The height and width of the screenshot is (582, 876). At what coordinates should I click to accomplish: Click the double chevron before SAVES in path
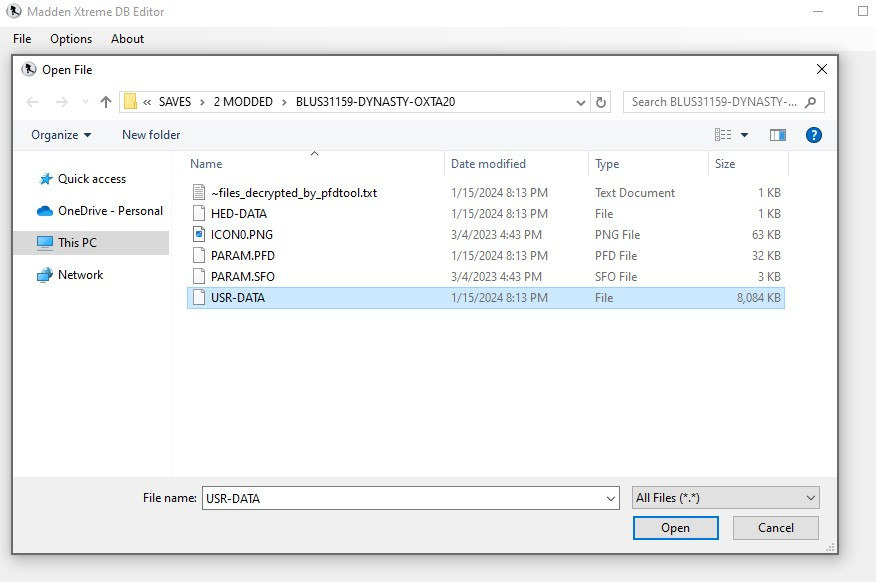147,102
